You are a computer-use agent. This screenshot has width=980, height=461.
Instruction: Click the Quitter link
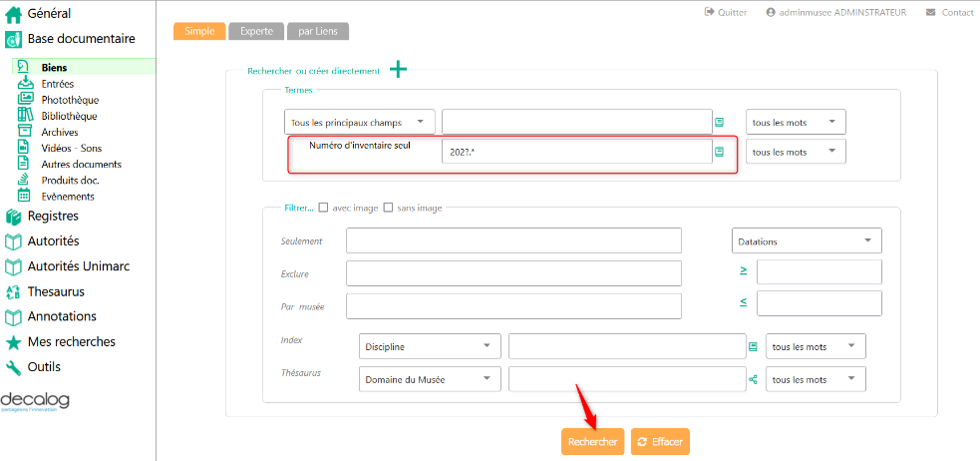pos(725,12)
